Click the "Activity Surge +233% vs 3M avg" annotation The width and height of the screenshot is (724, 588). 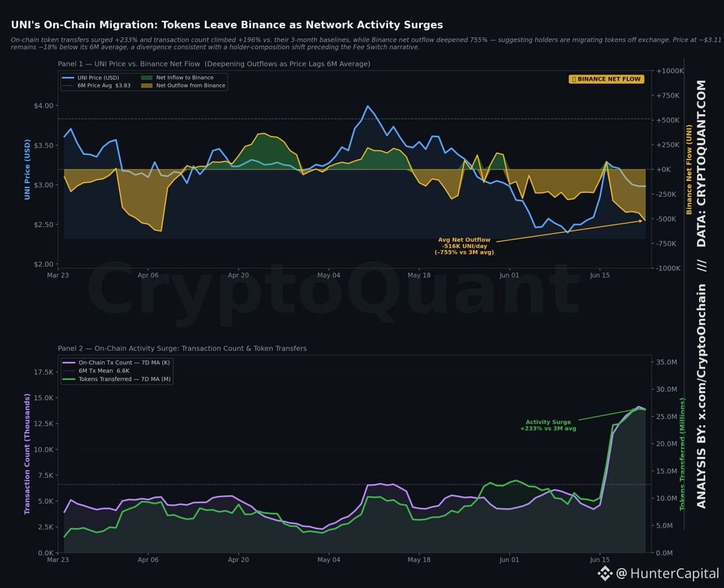pos(548,425)
